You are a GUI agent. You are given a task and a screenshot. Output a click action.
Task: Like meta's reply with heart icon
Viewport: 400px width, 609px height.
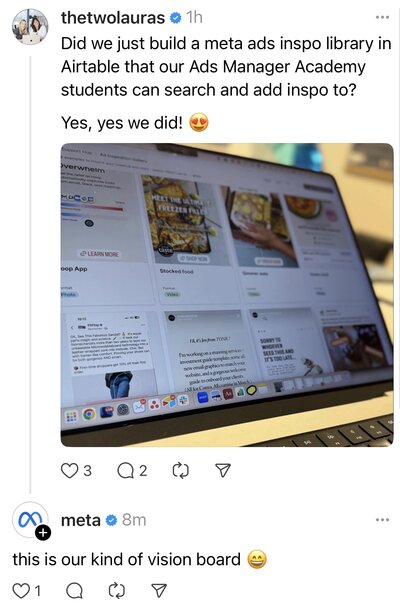[x=21, y=591]
